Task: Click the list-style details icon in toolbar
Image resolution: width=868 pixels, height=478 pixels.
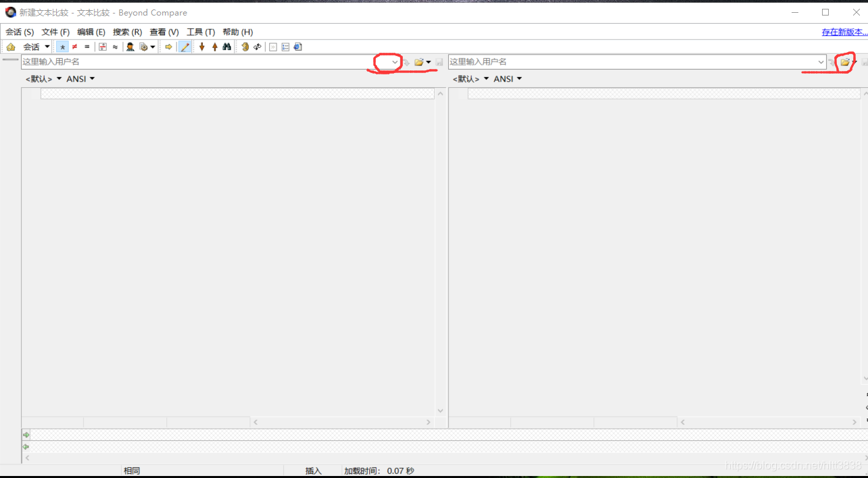Action: (285, 47)
